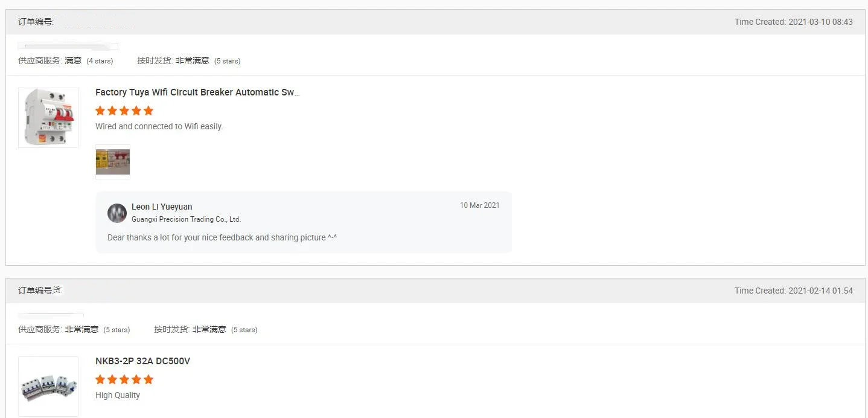Open the NKB3-2P breaker product thumbnail
Viewport: 868px width, 418px height.
48,386
